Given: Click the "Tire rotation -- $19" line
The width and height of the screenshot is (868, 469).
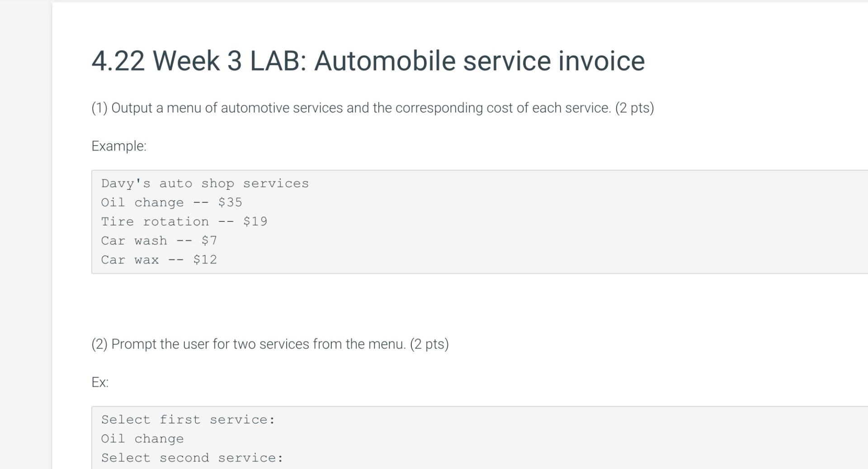Looking at the screenshot, I should [184, 221].
